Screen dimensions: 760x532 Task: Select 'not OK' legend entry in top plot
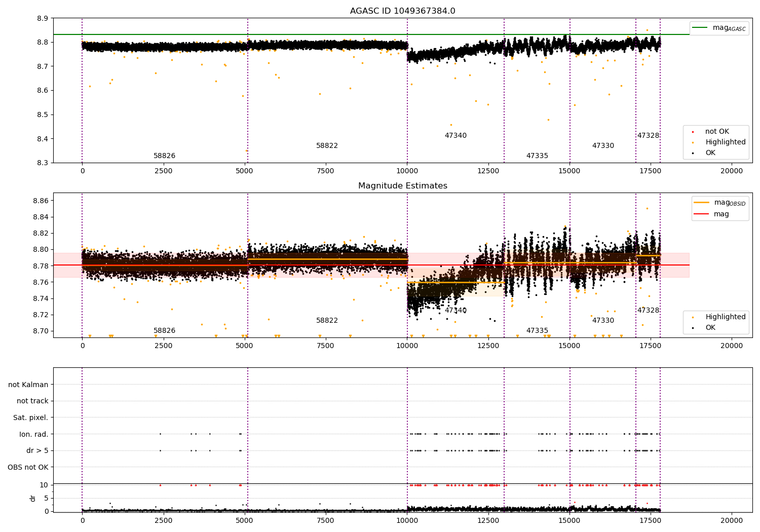pos(711,132)
